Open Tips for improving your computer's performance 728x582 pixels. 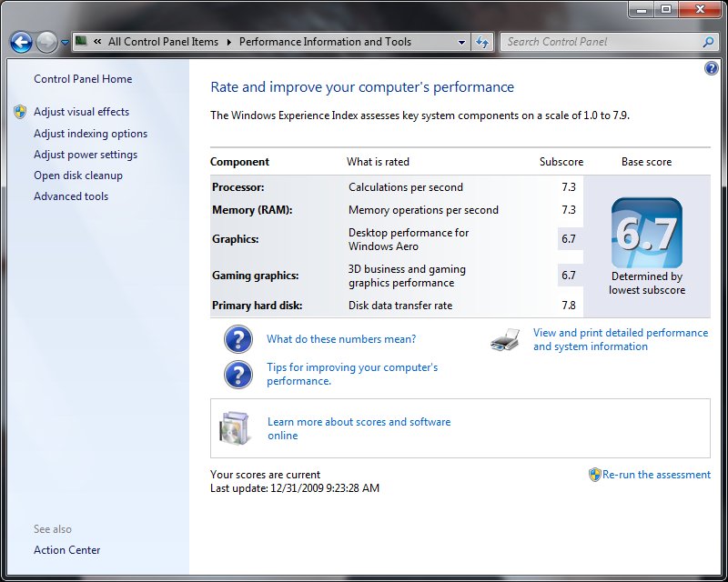[x=352, y=374]
